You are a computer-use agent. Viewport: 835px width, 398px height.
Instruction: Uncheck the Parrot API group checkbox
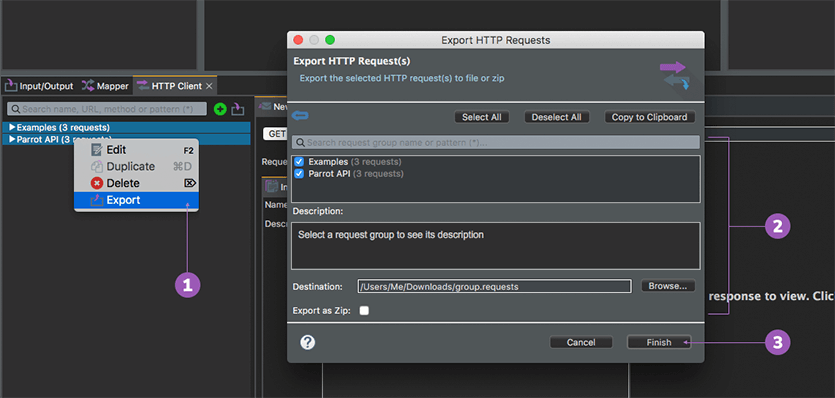[299, 174]
